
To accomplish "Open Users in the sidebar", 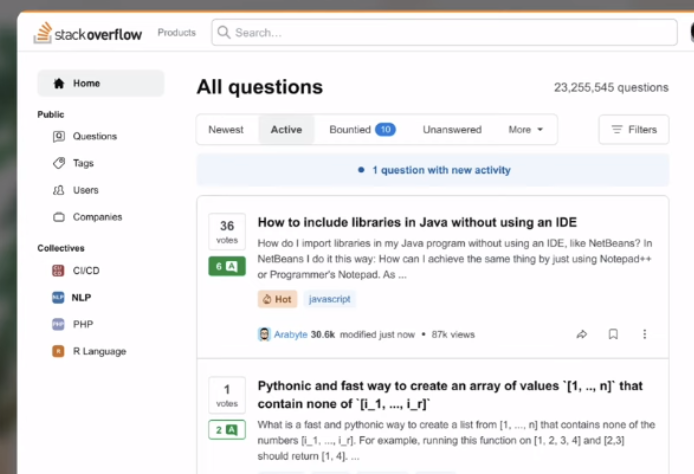I will (x=85, y=190).
